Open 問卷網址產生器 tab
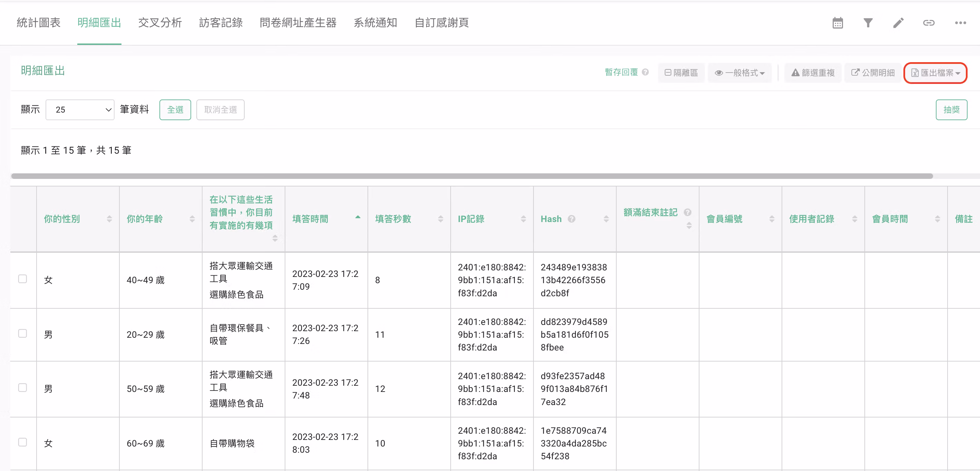This screenshot has width=980, height=471. [x=298, y=23]
